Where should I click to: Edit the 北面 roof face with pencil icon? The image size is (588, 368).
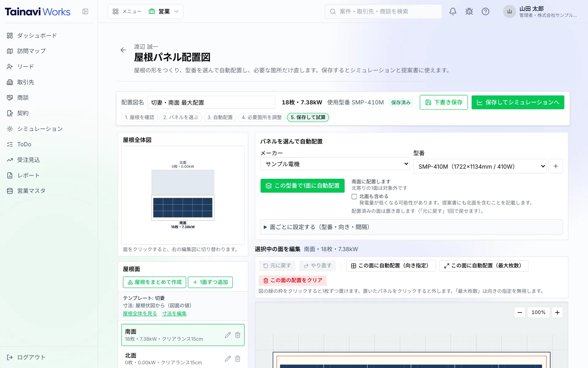coord(228,358)
